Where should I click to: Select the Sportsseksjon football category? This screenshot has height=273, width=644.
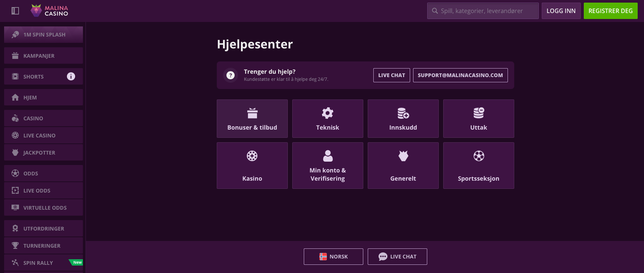pyautogui.click(x=479, y=166)
